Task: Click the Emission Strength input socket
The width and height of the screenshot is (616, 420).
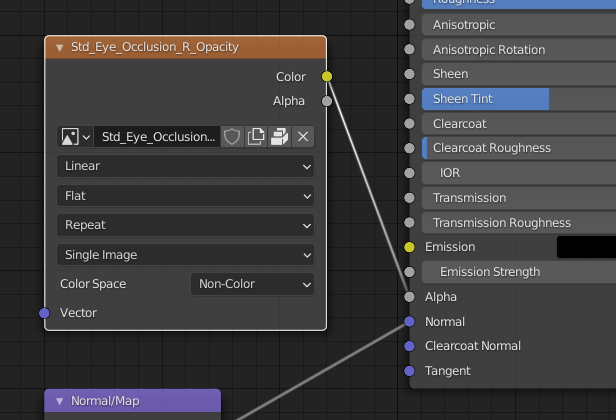Action: (x=409, y=272)
